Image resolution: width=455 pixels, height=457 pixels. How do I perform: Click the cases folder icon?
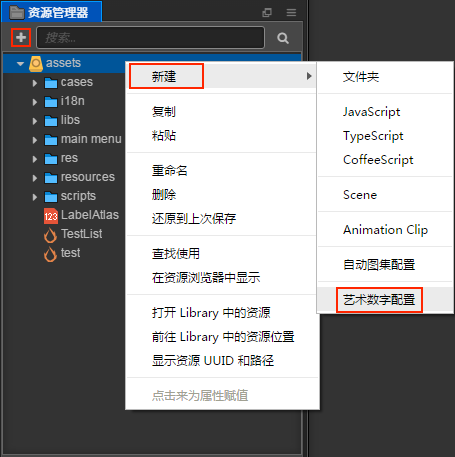pos(51,83)
